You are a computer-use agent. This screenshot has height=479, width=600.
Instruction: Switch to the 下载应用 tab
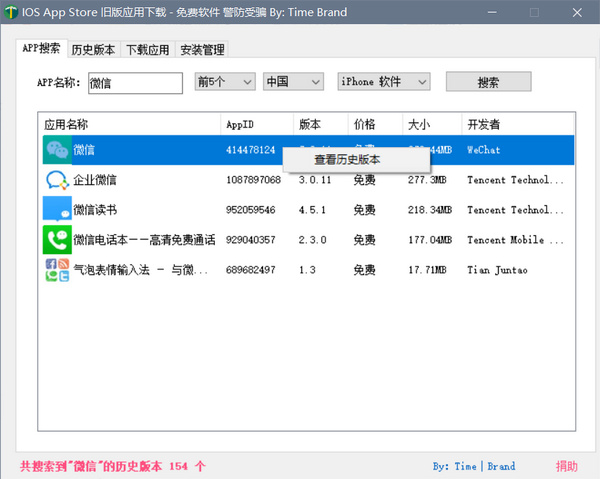point(147,50)
